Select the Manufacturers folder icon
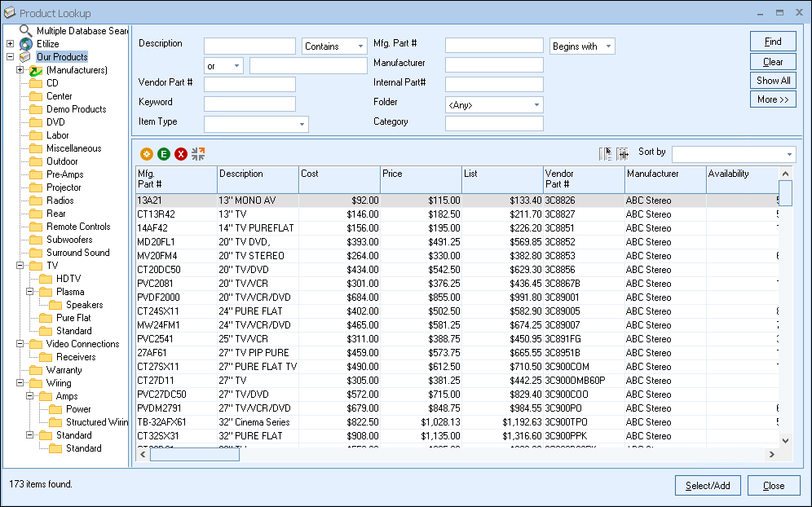 (x=36, y=71)
